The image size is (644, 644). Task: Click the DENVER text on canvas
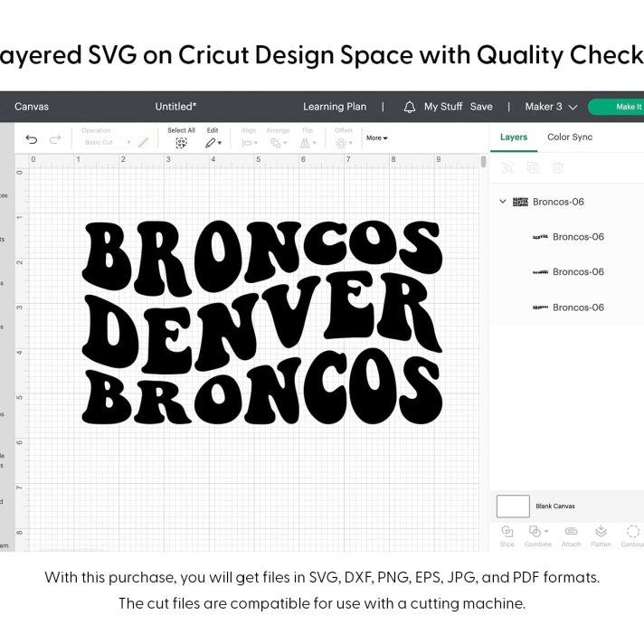262,322
